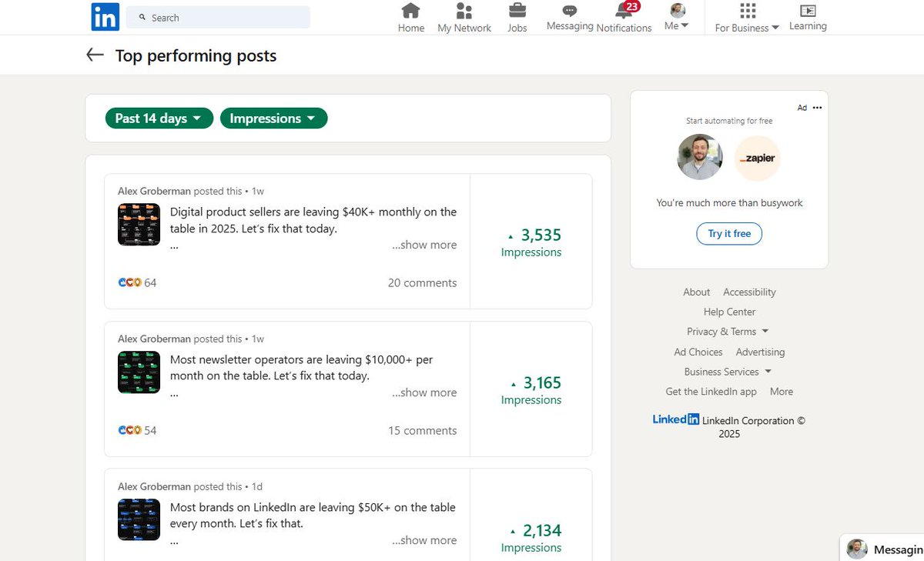Open thumbnail of the $40K+ post

[139, 225]
